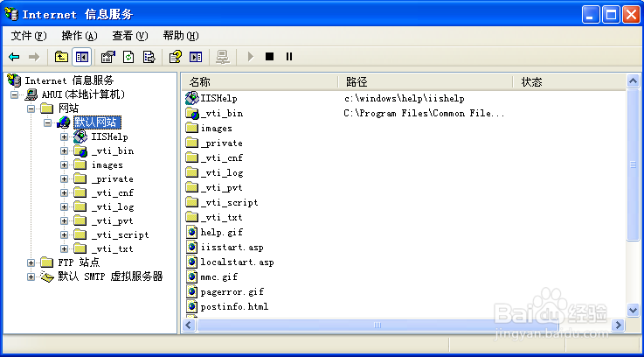Click the iisstart.asp file icon

(192, 247)
